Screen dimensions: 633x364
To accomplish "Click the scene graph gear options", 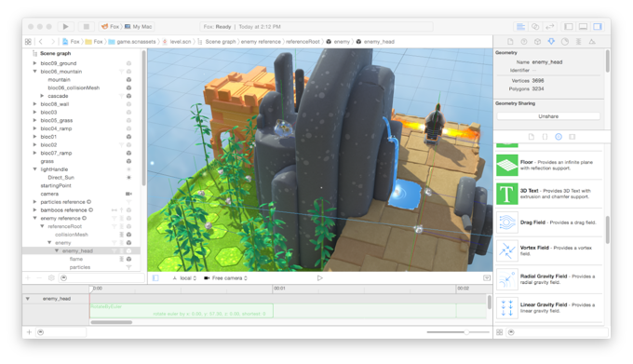I will (51, 278).
